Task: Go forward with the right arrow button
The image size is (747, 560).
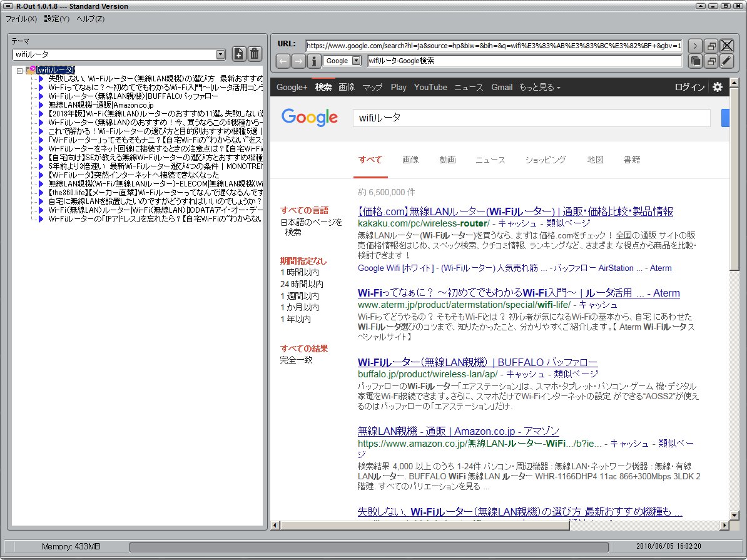Action: pyautogui.click(x=298, y=61)
